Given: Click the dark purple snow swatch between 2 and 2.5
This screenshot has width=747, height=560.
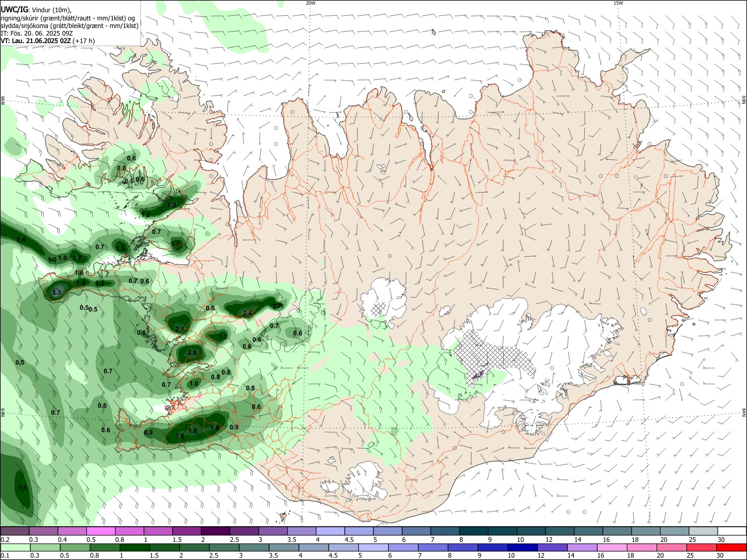Looking at the screenshot, I should tap(216, 531).
